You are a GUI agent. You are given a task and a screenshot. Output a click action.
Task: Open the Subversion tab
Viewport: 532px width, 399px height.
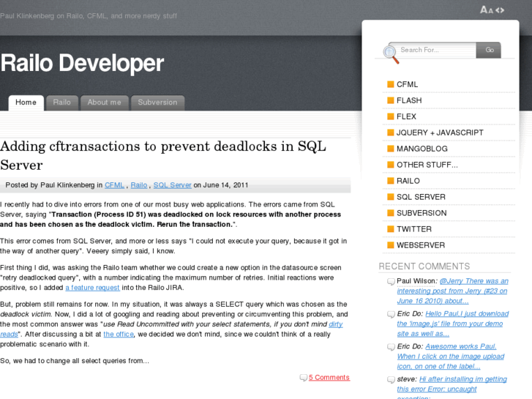point(157,102)
